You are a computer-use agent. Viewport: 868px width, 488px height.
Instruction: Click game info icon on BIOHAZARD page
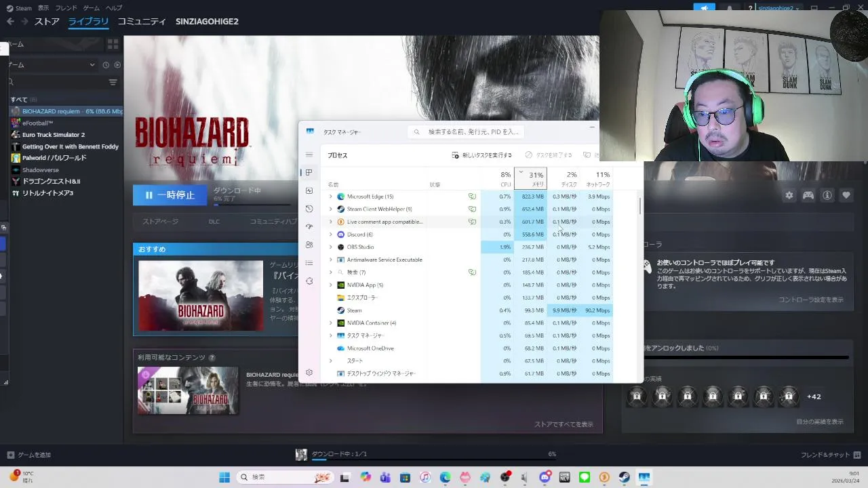click(x=827, y=195)
